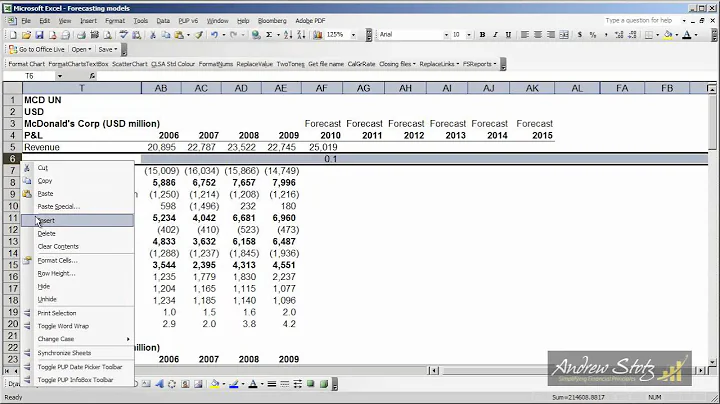Toggle Italic formatting

click(x=495, y=35)
